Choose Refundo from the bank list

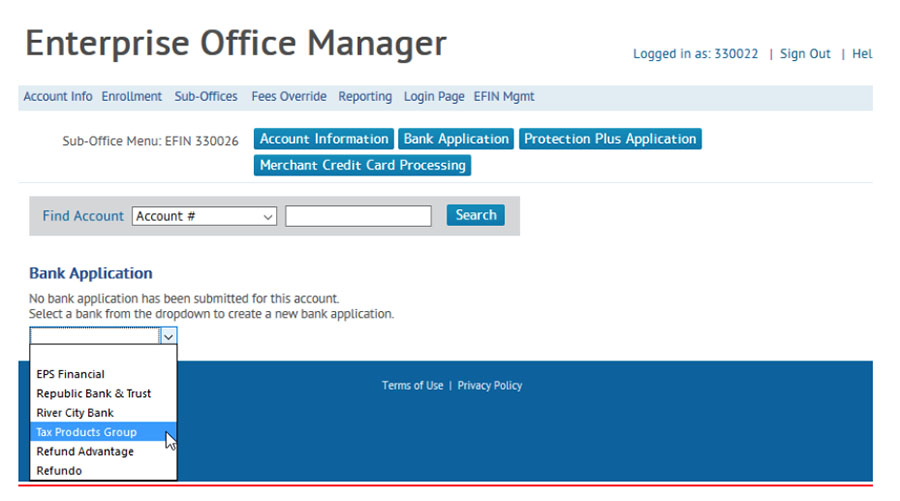pos(103,471)
